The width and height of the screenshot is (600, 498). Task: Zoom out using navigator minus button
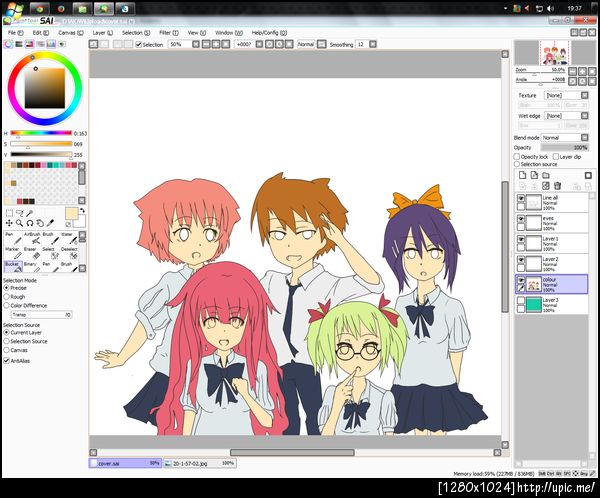tap(572, 71)
